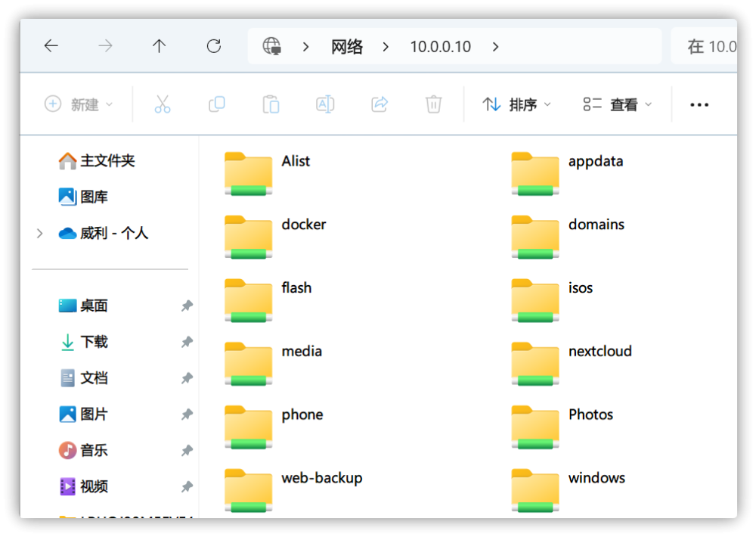Click the Copy icon in toolbar
Viewport: 756px width, 537px height.
[217, 104]
